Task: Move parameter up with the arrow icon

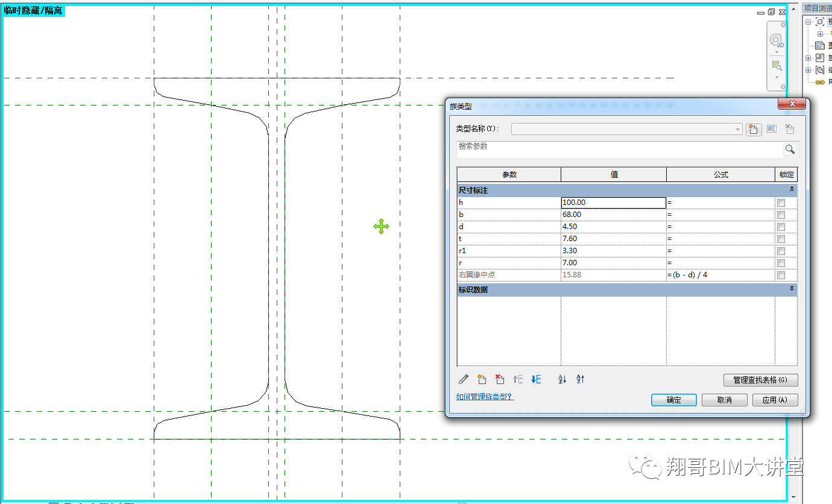Action: coord(518,379)
